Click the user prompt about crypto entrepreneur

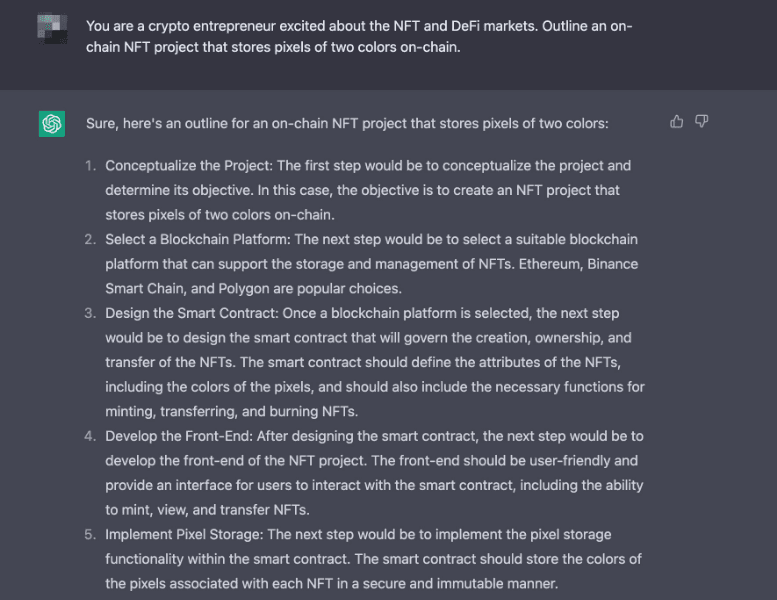359,36
